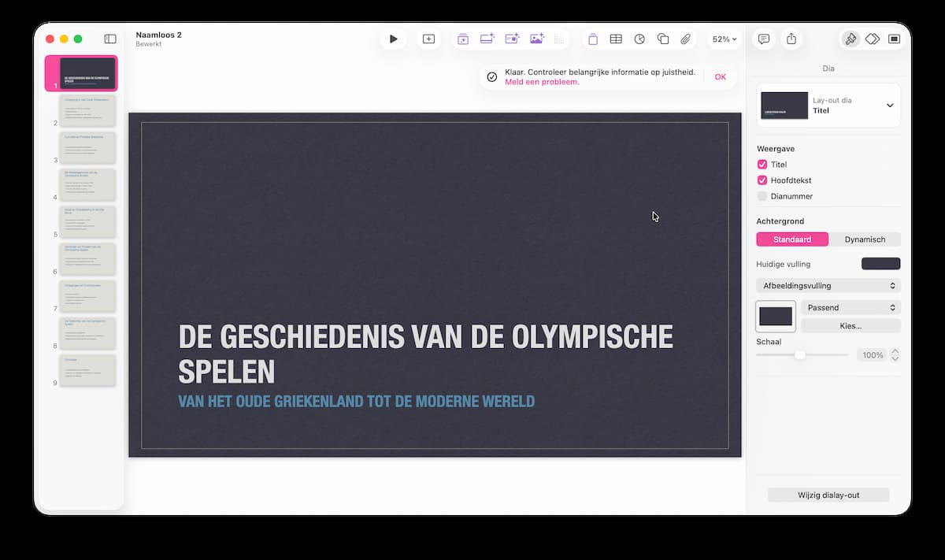Image resolution: width=945 pixels, height=560 pixels.
Task: Open the comment tool in the toolbar
Action: 763,39
